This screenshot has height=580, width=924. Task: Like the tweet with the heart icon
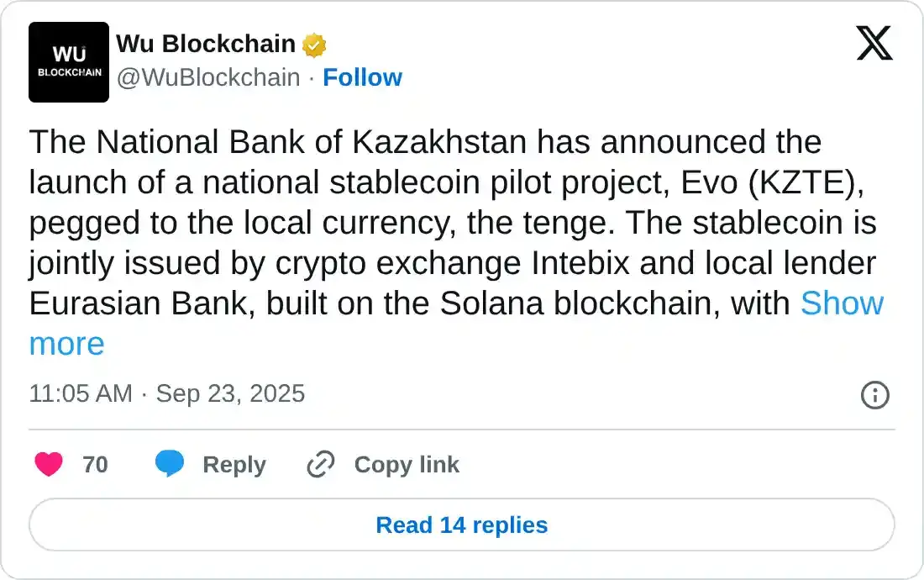click(x=49, y=464)
